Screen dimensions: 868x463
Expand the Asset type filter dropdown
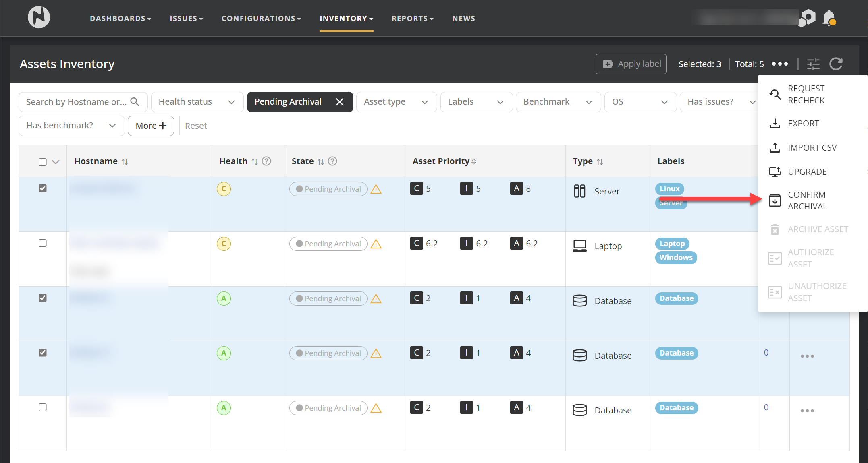[x=396, y=102]
